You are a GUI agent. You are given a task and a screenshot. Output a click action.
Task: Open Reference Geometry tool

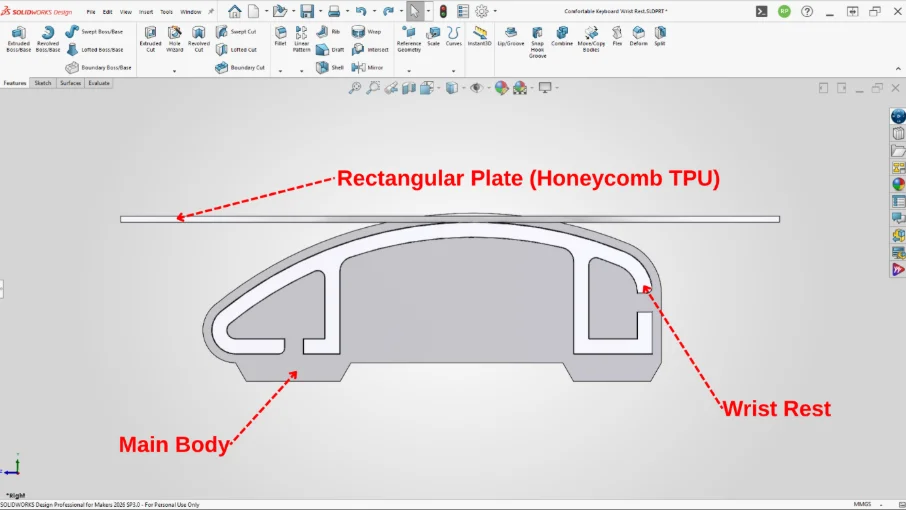tap(409, 39)
